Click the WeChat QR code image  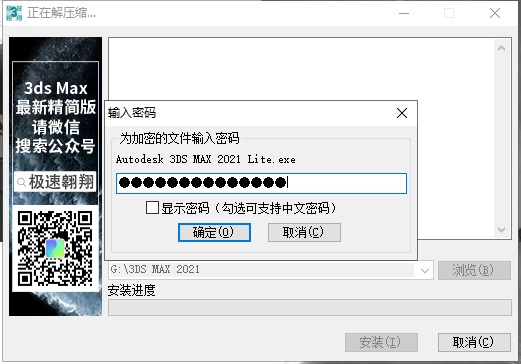pyautogui.click(x=55, y=249)
